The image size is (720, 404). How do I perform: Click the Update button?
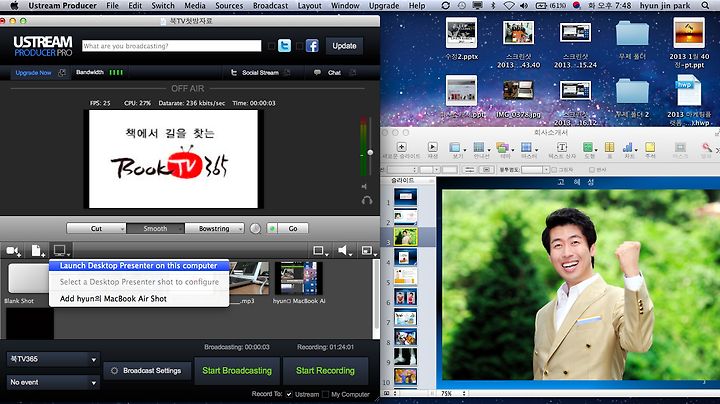point(344,46)
